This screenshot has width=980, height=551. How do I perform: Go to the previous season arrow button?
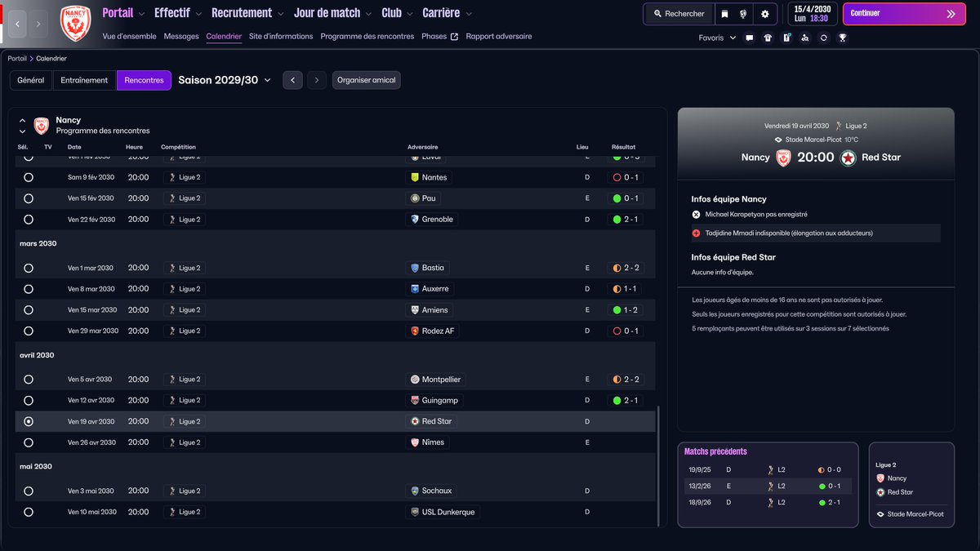(293, 80)
